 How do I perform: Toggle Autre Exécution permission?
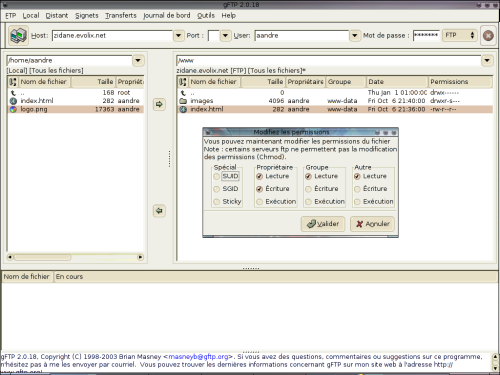[x=357, y=202]
